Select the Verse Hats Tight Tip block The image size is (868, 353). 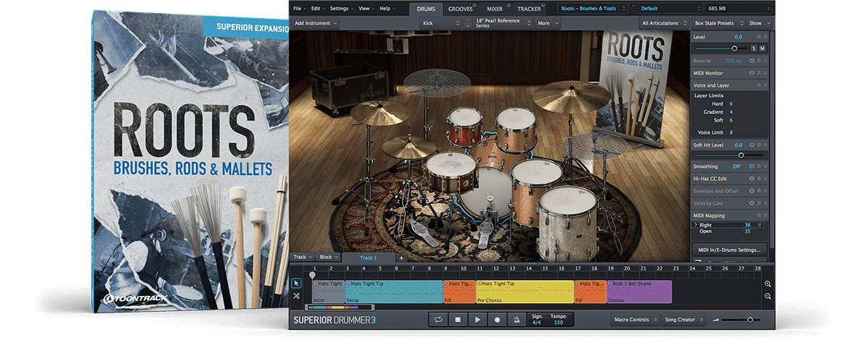pyautogui.click(x=393, y=292)
